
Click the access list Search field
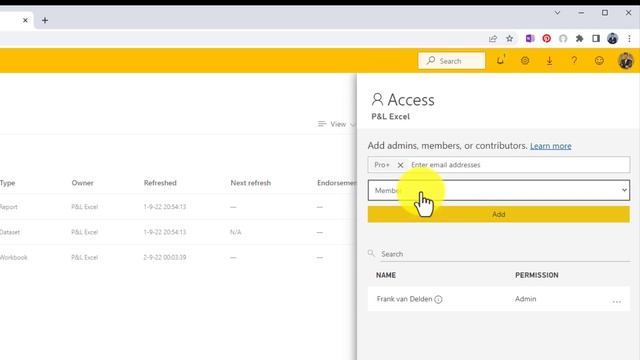point(504,254)
